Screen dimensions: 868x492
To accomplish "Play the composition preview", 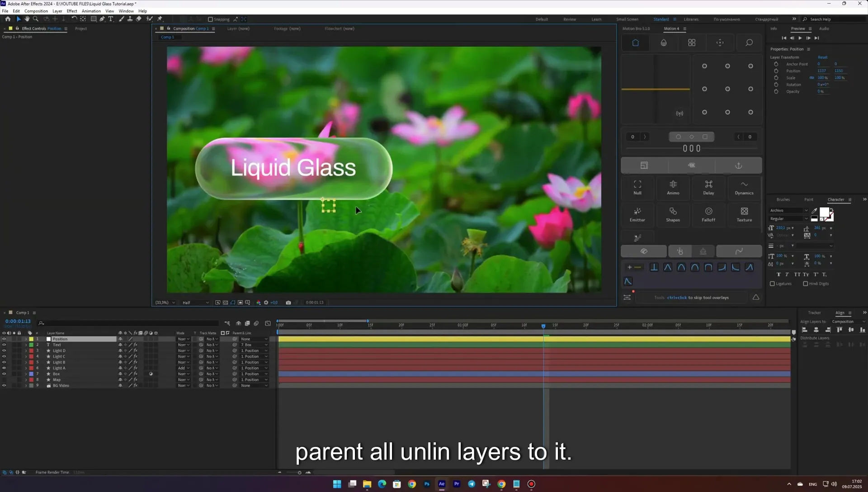I will point(800,38).
